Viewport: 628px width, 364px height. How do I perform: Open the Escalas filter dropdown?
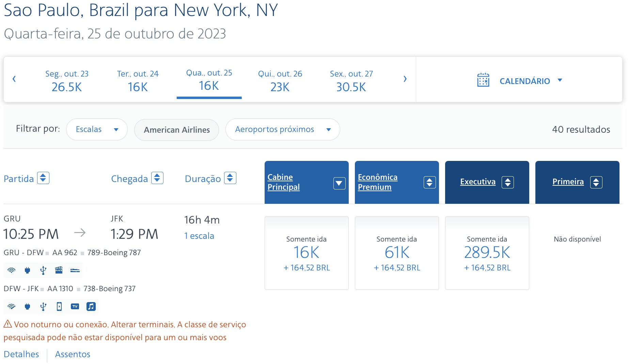click(x=97, y=129)
